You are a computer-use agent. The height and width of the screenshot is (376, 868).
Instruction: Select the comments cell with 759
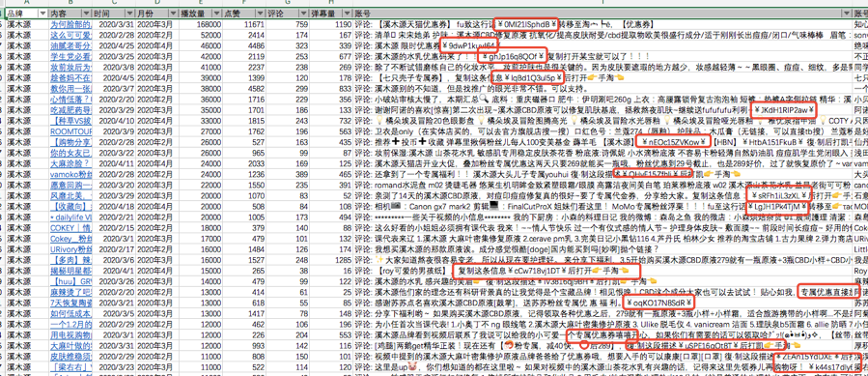[x=287, y=24]
